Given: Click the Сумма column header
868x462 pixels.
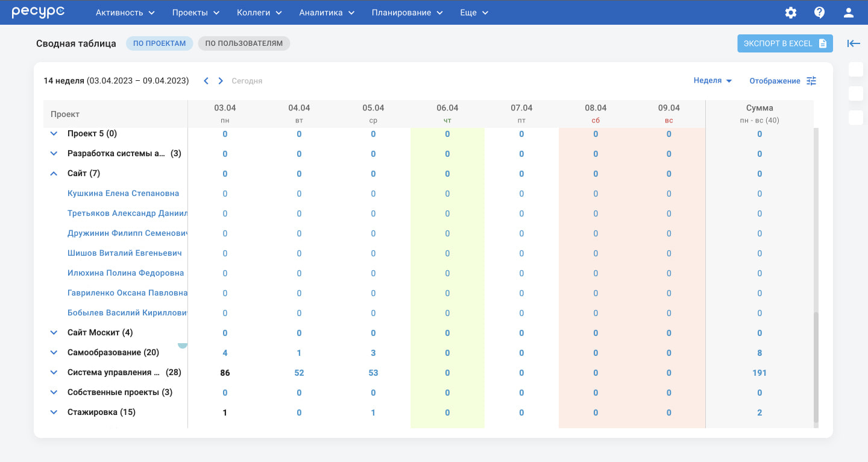Looking at the screenshot, I should 759,113.
